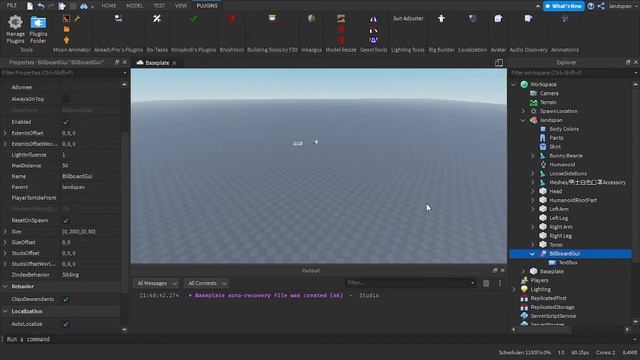The height and width of the screenshot is (360, 640).
Task: Open the mkargus plugin
Action: tap(311, 18)
